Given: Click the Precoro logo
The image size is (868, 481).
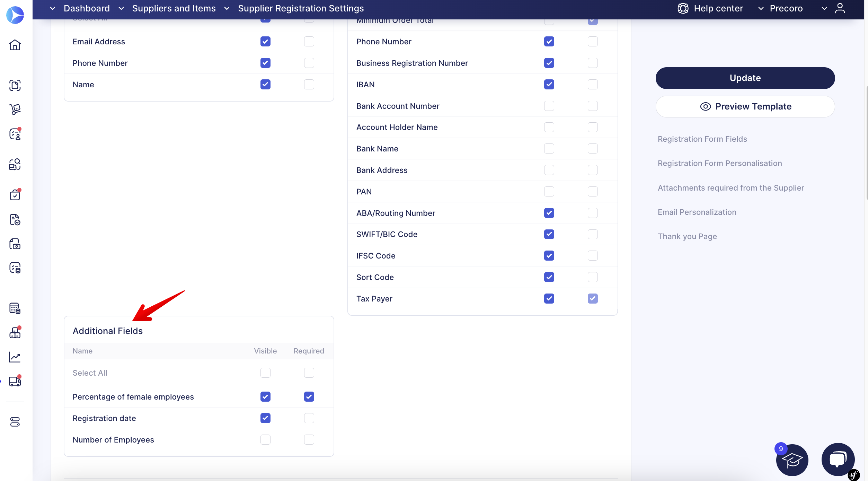Looking at the screenshot, I should (15, 15).
